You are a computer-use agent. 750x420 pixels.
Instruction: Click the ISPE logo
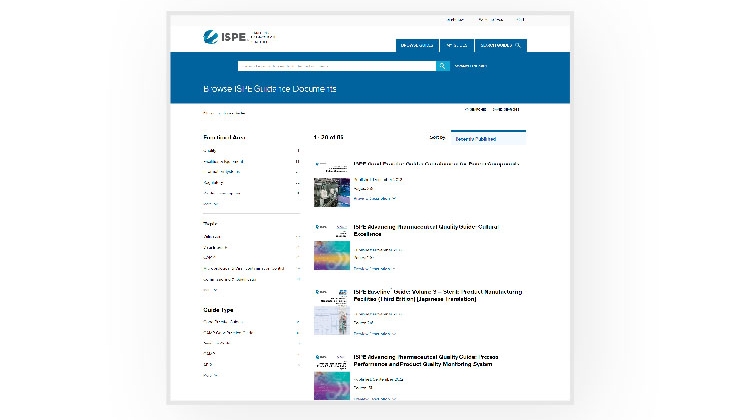click(x=239, y=37)
